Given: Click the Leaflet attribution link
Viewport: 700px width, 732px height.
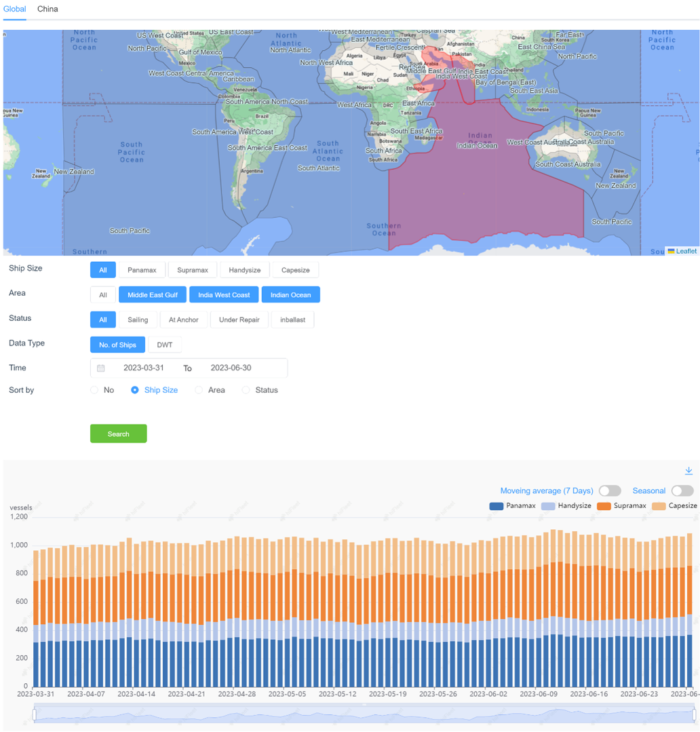Looking at the screenshot, I should [x=686, y=251].
